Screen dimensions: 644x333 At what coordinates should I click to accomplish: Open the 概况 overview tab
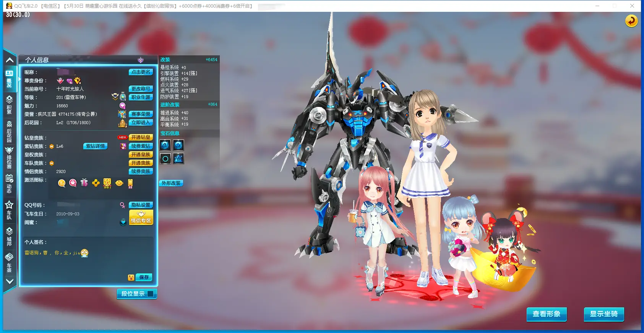[9, 79]
